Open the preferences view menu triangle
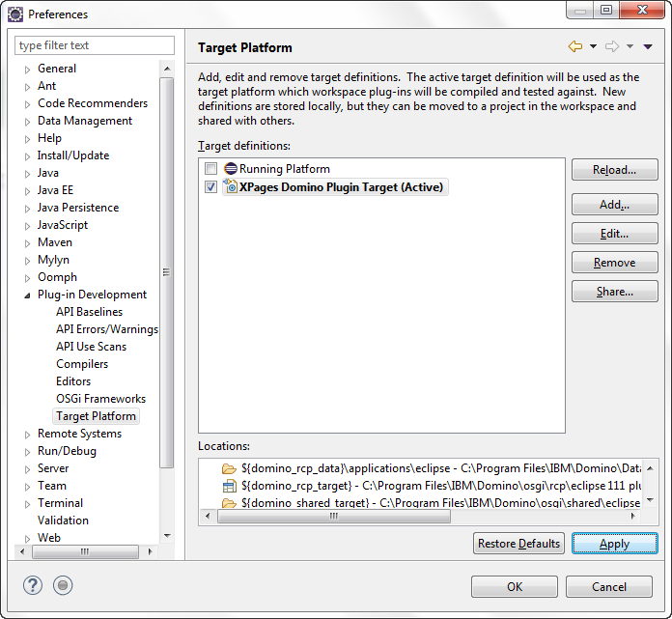Screen dimensions: 672x619 648,46
